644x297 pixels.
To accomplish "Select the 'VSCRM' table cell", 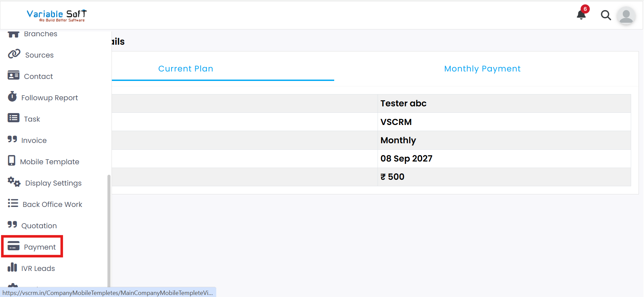I will pyautogui.click(x=504, y=122).
